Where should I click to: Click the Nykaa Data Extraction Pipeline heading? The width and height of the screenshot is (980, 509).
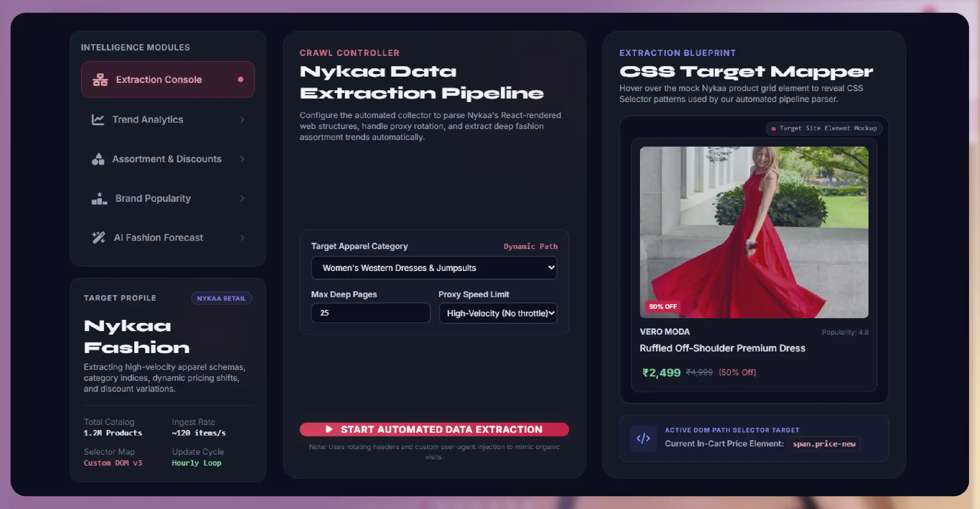[x=422, y=82]
